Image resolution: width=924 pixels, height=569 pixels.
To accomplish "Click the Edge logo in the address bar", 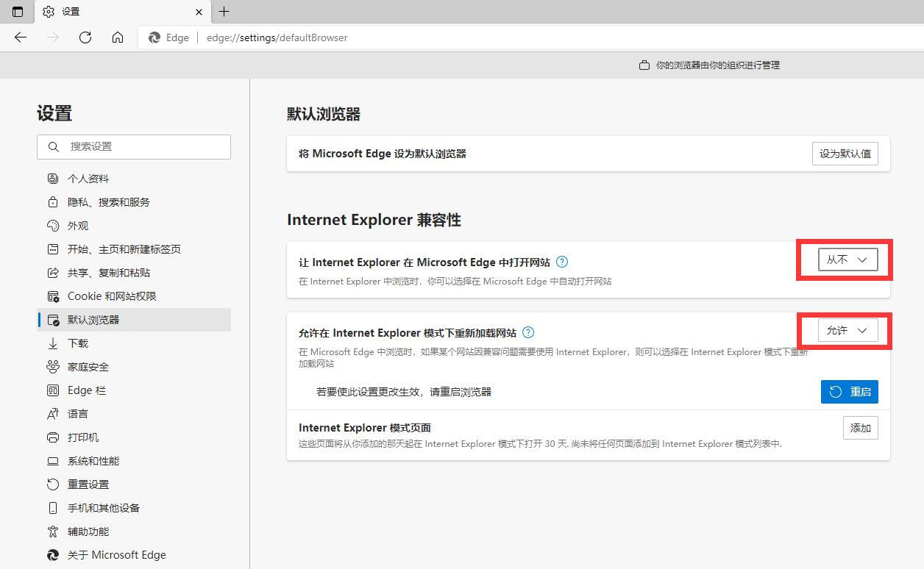I will (x=154, y=37).
